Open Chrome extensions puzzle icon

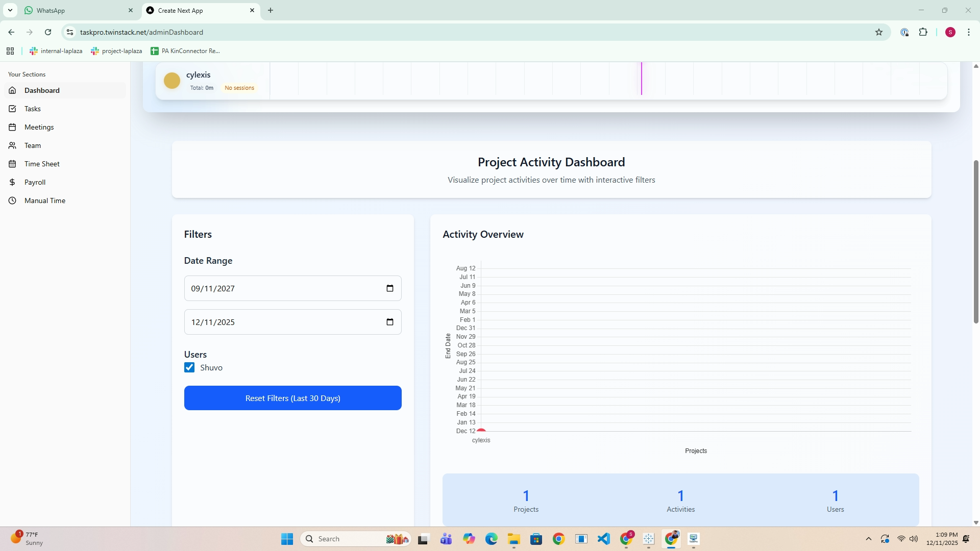point(923,32)
